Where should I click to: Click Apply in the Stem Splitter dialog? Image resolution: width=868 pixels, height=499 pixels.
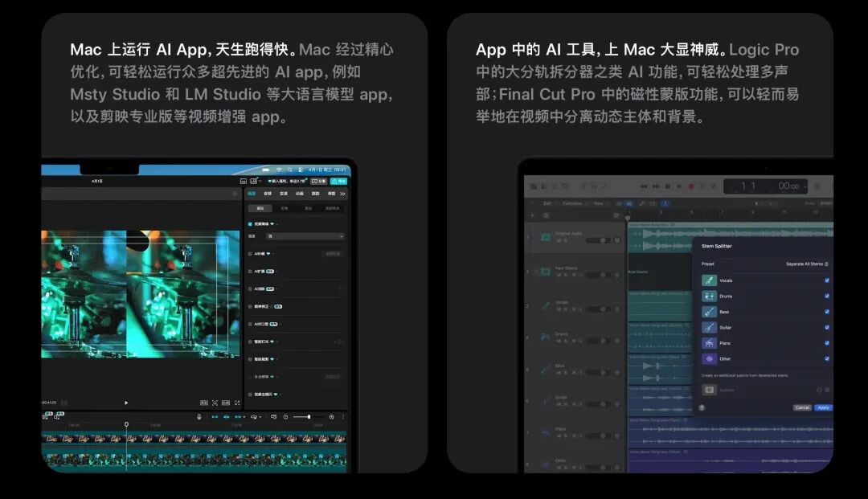[824, 407]
